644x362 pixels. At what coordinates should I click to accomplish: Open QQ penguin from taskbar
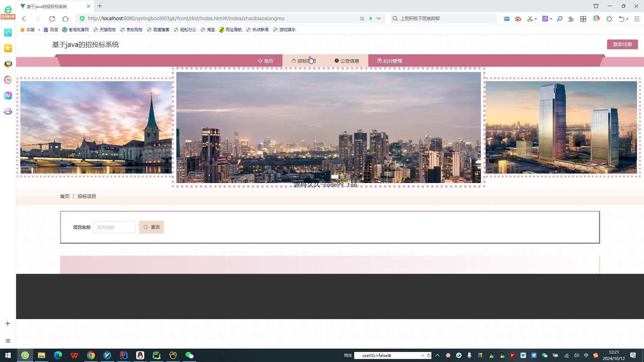tap(140, 355)
